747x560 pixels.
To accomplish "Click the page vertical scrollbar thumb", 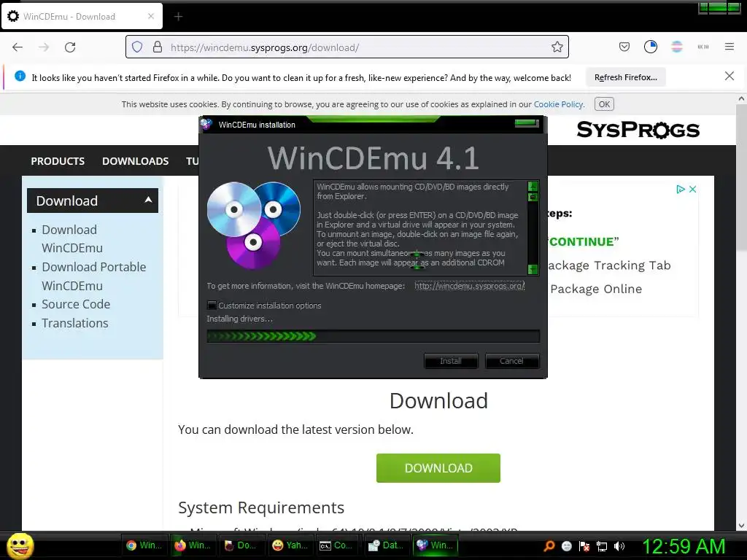I will [741, 177].
